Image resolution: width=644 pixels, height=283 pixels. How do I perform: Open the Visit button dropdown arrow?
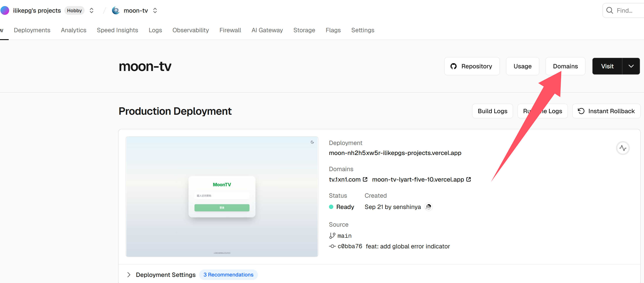631,66
